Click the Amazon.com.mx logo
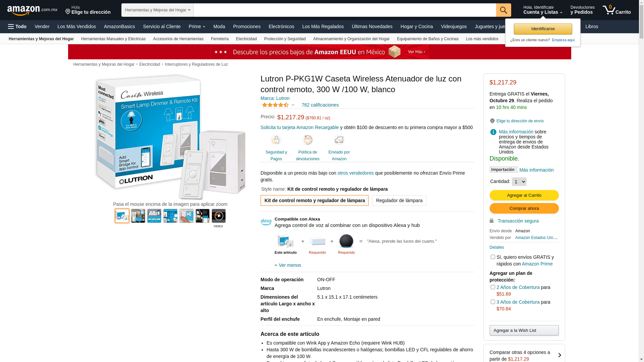The height and width of the screenshot is (362, 644). click(32, 10)
